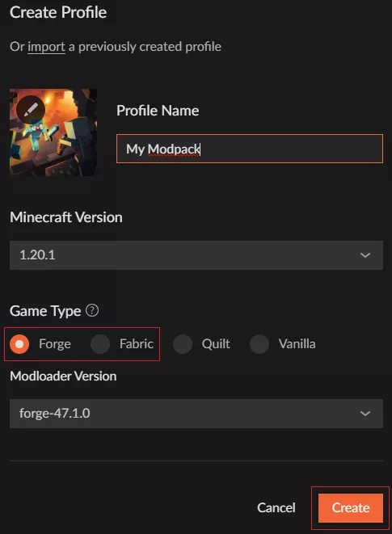This screenshot has width=392, height=534.
Task: Click the Forge text label
Action: 55,344
